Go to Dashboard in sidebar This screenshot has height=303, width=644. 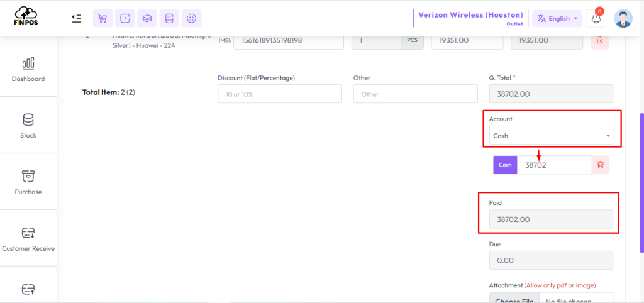(x=28, y=69)
